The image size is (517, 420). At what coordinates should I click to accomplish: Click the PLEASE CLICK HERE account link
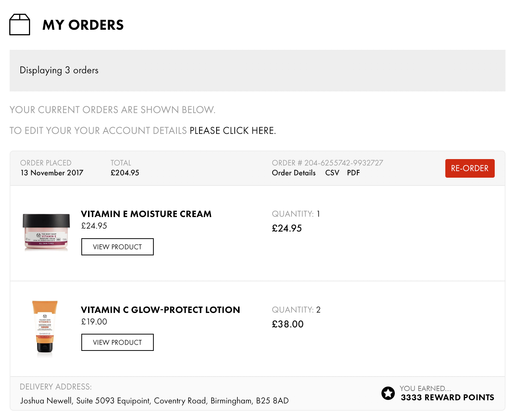point(233,130)
